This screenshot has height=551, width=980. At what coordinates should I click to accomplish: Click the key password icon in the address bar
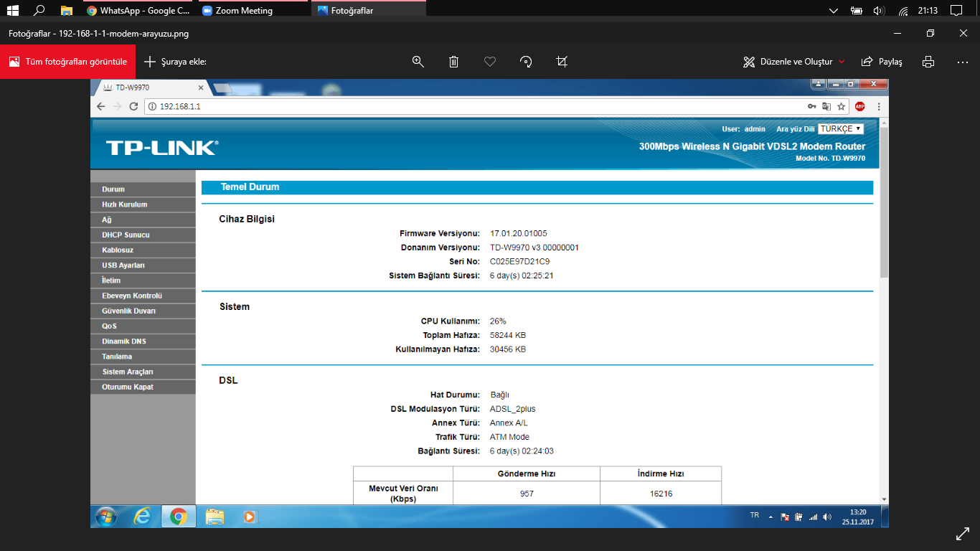811,106
